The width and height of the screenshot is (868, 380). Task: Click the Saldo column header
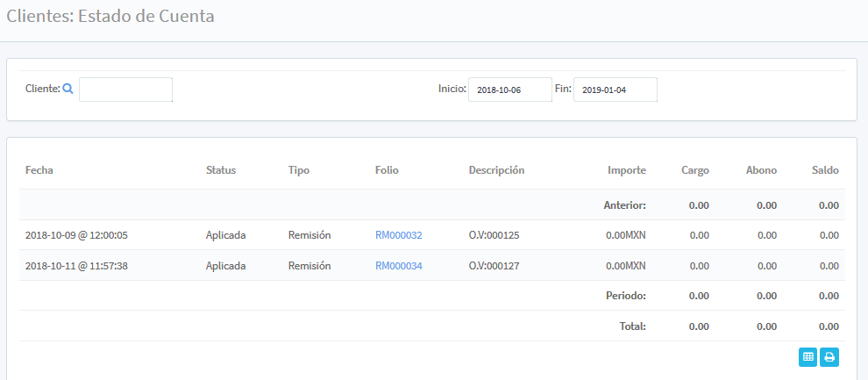pyautogui.click(x=825, y=170)
